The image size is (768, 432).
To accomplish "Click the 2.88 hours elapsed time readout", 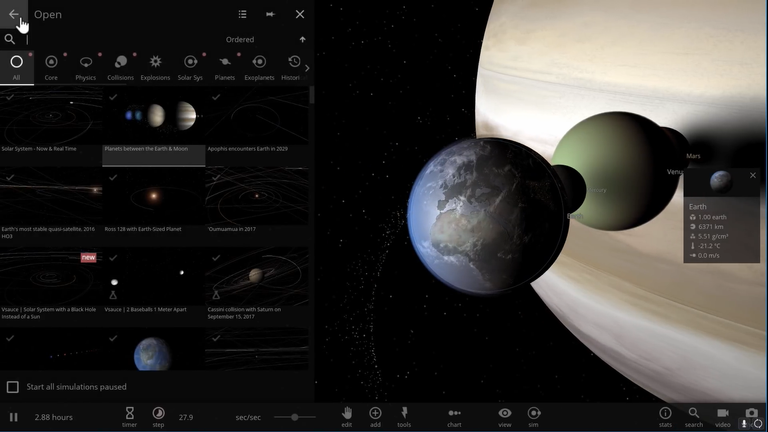I will pyautogui.click(x=53, y=417).
